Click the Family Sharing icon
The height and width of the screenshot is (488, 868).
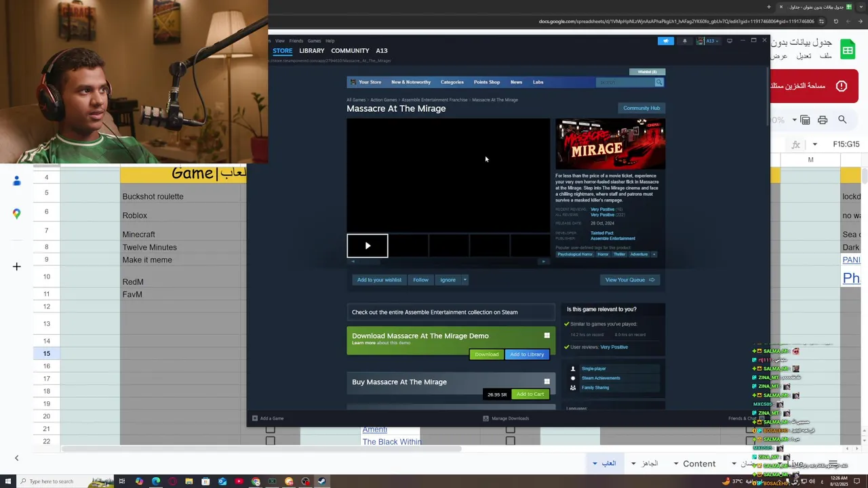point(572,388)
